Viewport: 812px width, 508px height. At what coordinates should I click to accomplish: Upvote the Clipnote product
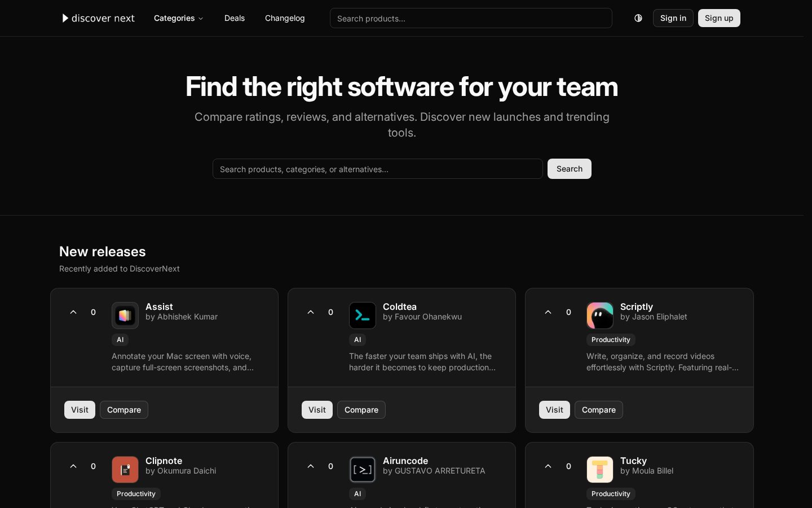(x=73, y=466)
